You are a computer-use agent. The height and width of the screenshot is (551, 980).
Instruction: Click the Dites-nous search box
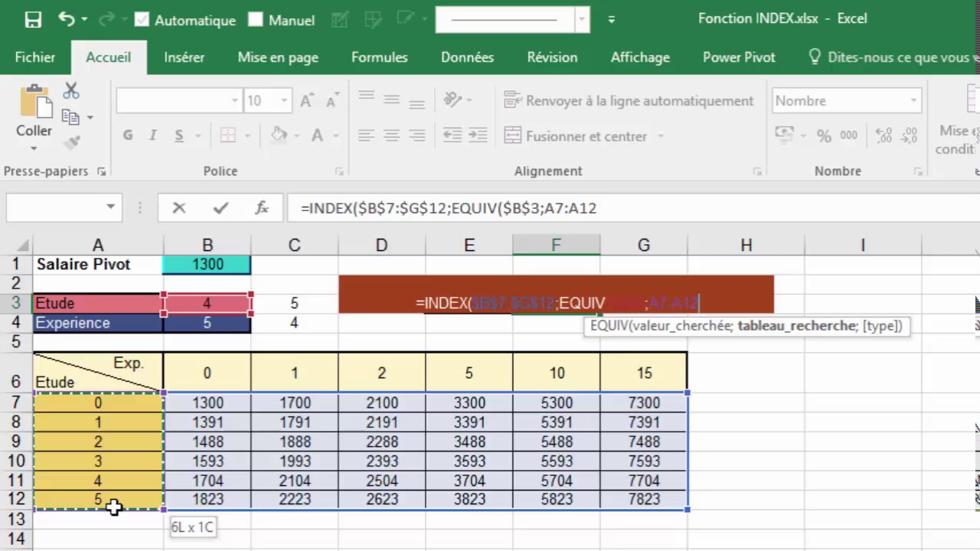[894, 57]
